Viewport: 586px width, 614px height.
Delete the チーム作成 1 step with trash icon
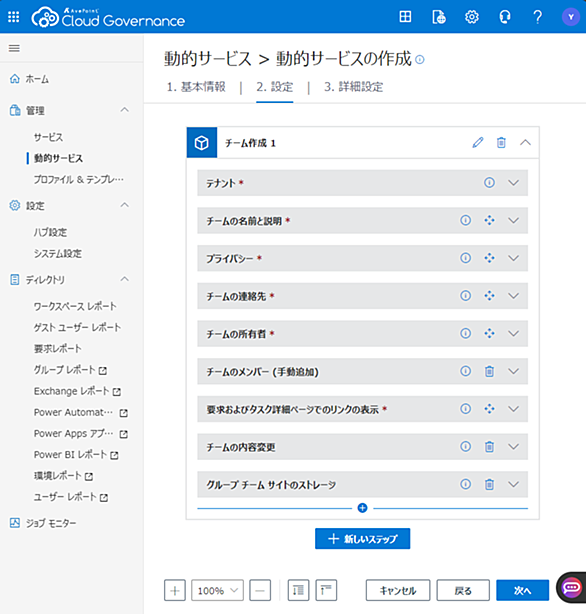point(501,143)
